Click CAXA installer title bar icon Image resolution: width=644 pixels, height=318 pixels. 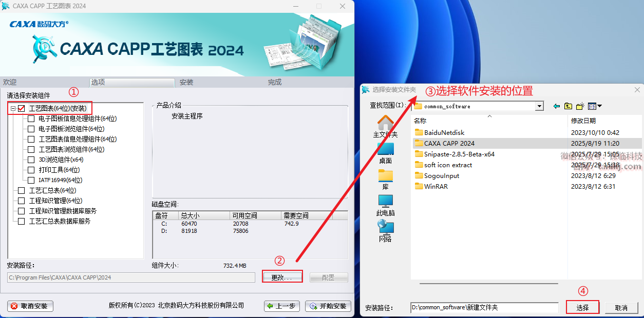click(6, 6)
